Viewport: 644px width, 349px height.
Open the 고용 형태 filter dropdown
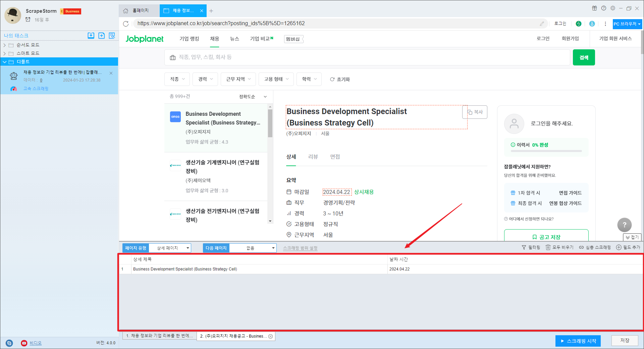point(276,79)
